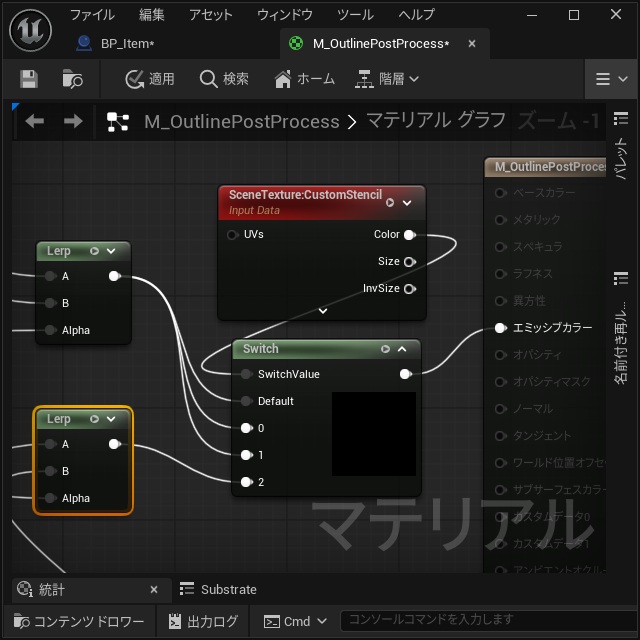
Task: Open the 階層 hierarchy dropdown
Action: 387,79
